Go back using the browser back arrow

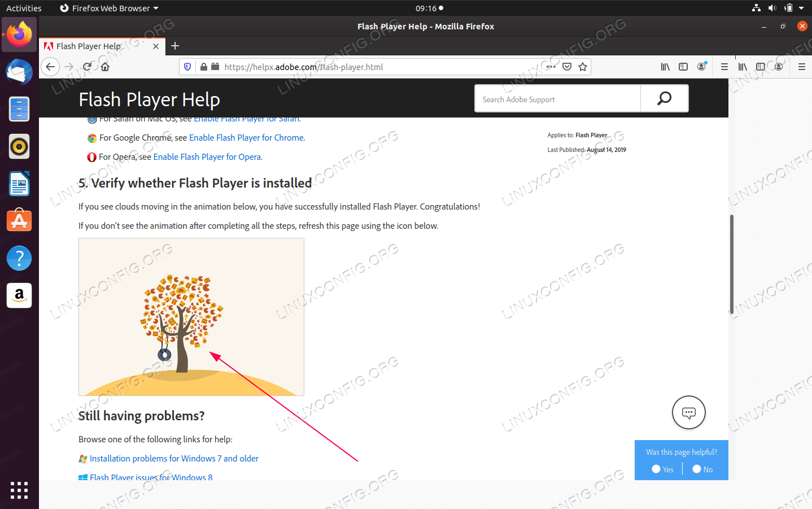tap(50, 67)
